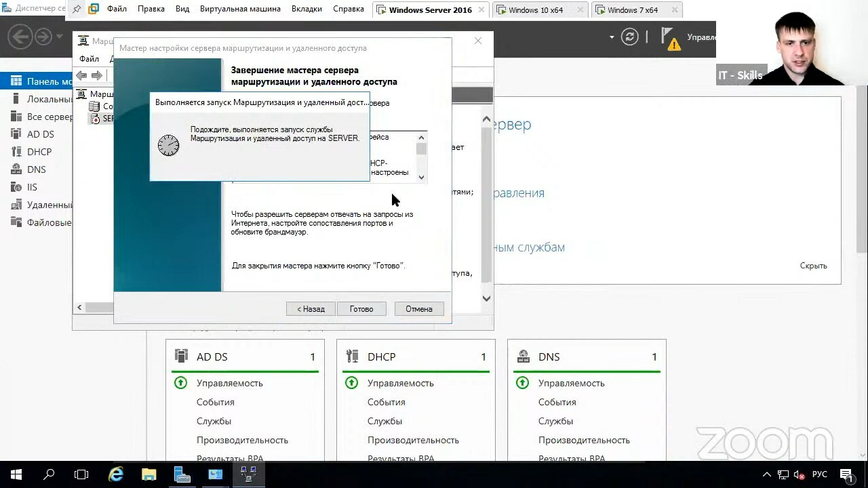Select DNS in the sidebar
868x488 pixels.
[x=37, y=169]
